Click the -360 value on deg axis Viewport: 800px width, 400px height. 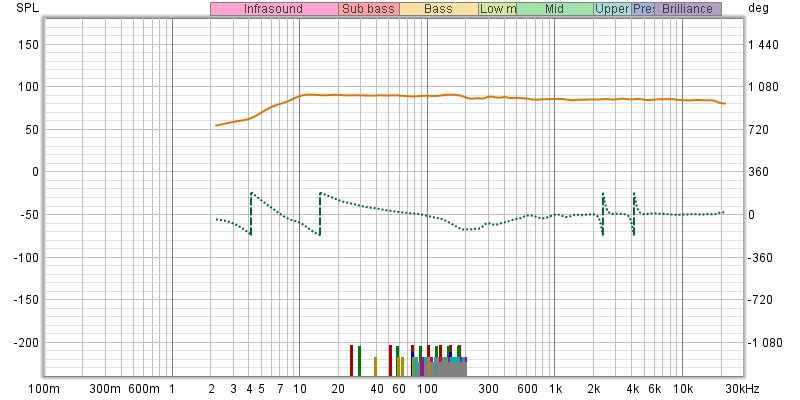coord(760,258)
